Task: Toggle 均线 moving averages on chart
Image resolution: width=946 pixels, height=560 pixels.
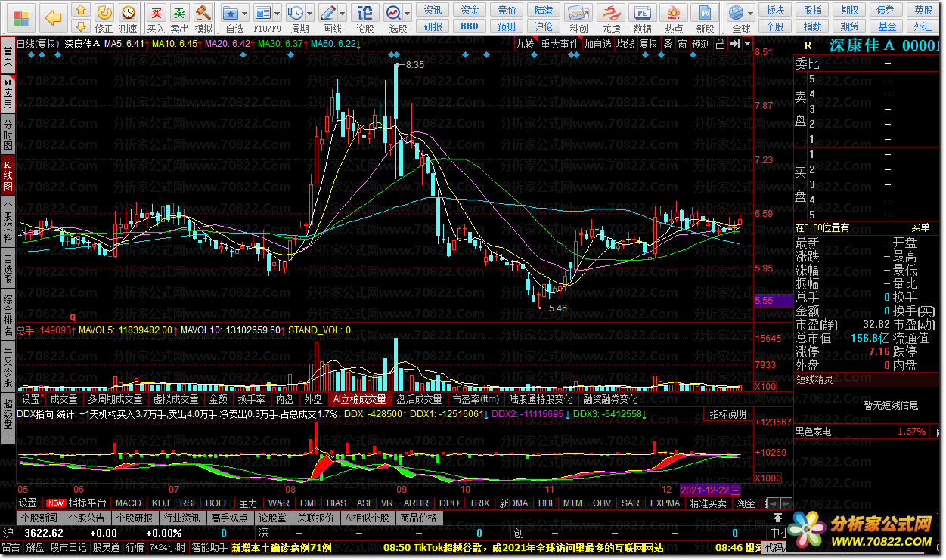Action: [625, 44]
